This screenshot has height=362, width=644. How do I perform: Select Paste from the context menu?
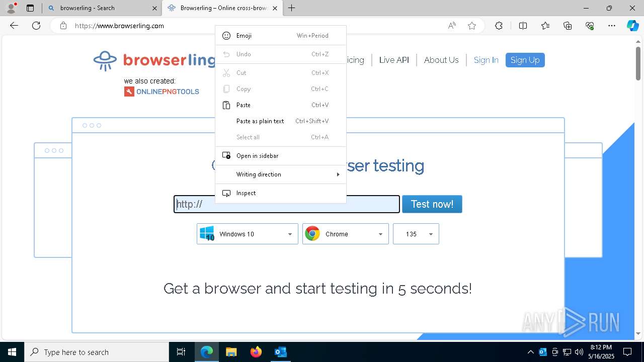(281, 105)
